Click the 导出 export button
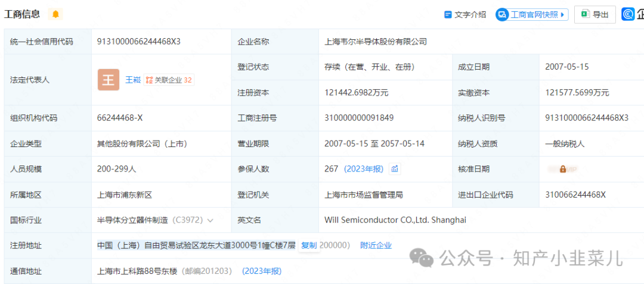Screen dimensions: 644x284 595,15
